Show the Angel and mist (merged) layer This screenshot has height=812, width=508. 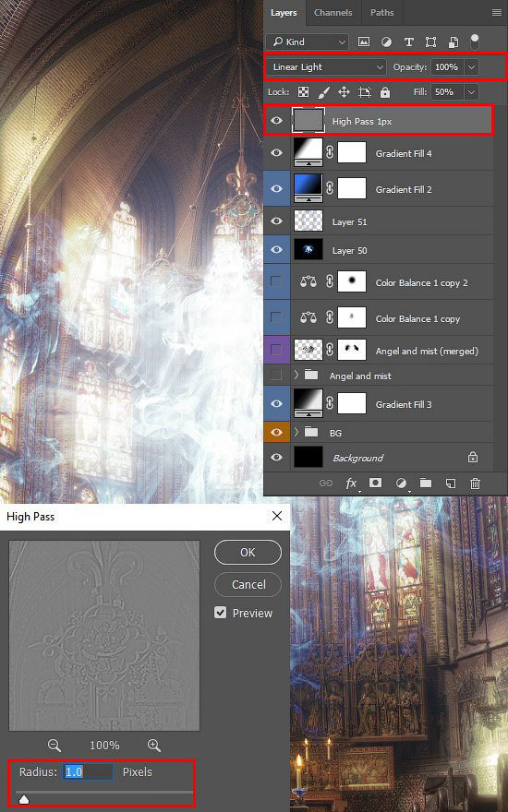tap(276, 350)
